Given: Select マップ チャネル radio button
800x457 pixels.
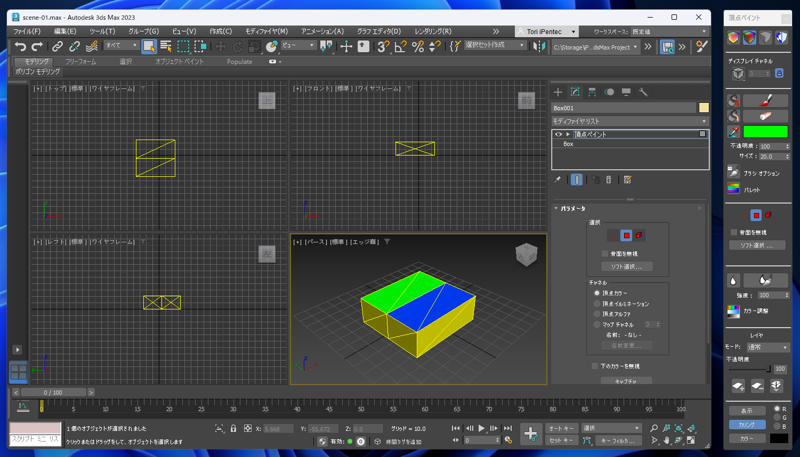Looking at the screenshot, I should pos(597,324).
